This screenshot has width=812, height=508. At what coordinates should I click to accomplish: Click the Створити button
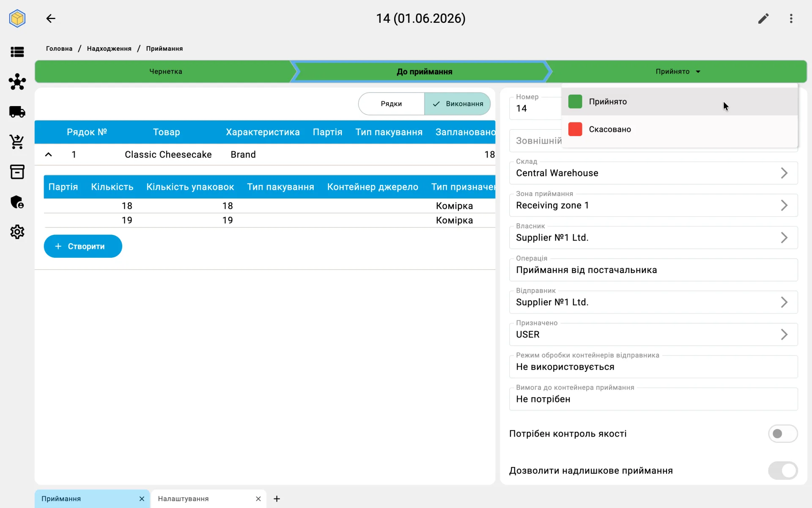pos(83,246)
